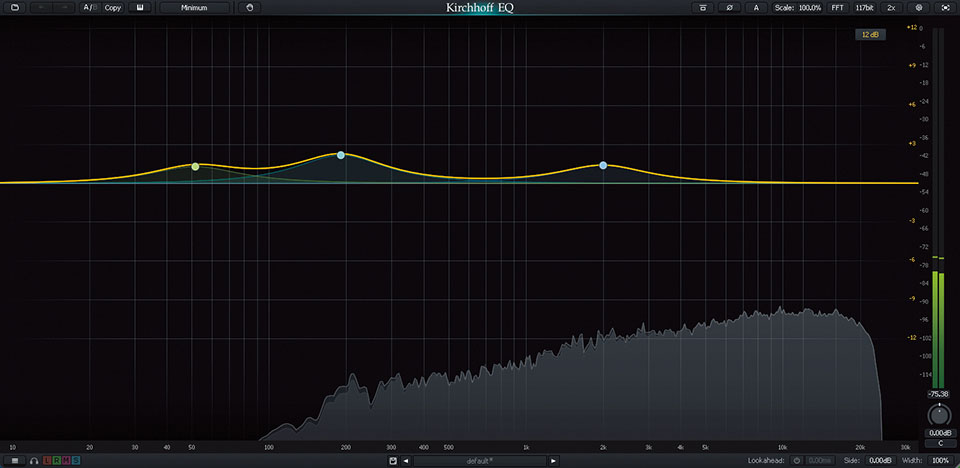Click the 100 frequency axis label
The height and width of the screenshot is (468, 960).
268,447
